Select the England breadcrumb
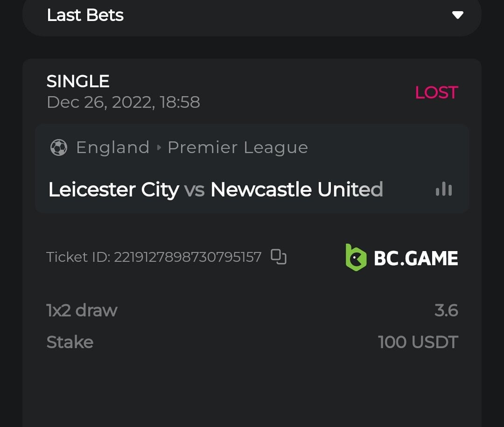 point(112,147)
